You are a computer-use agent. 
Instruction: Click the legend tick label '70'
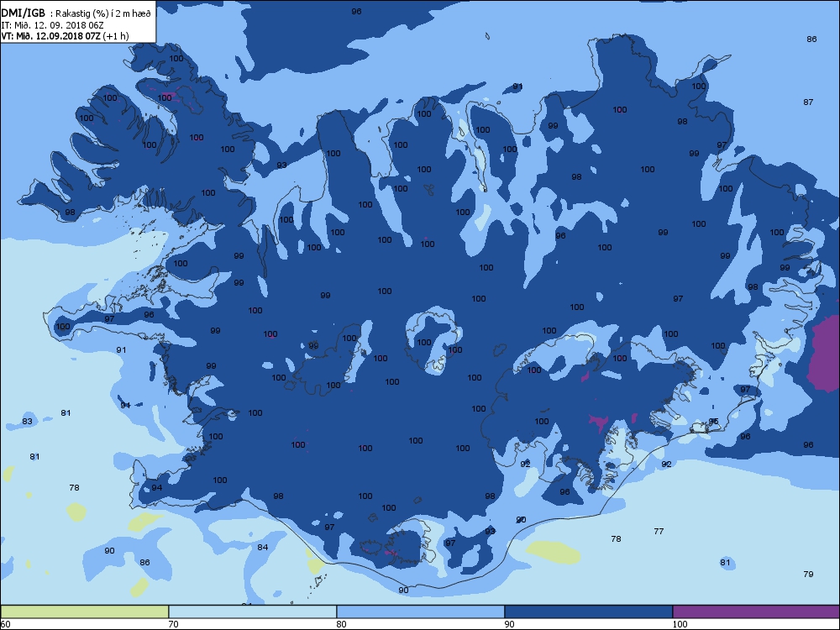coord(174,624)
